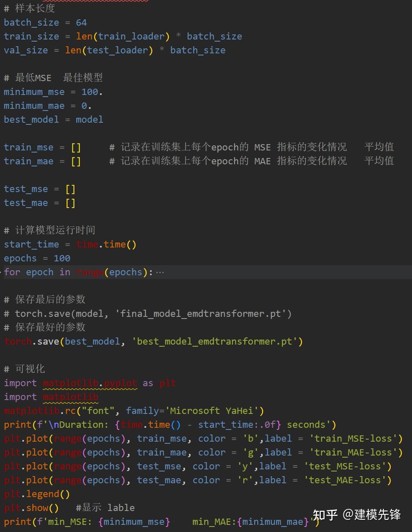This screenshot has width=412, height=532.
Task: Click the val_size variable name
Action: pyautogui.click(x=26, y=50)
